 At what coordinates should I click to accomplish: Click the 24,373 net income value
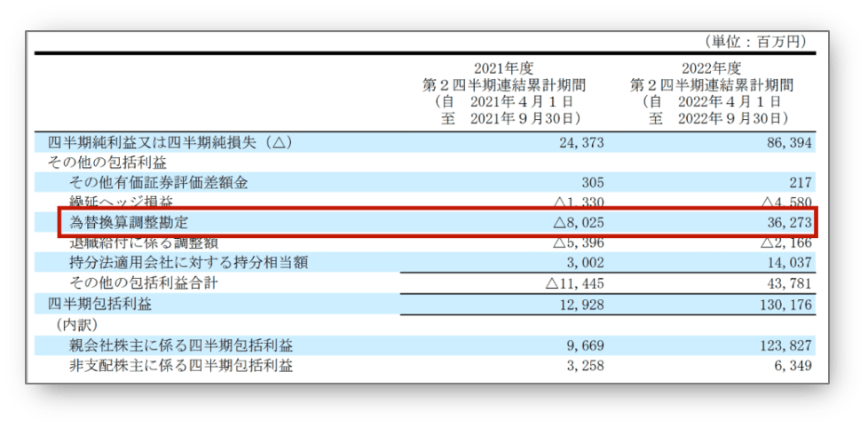point(581,143)
